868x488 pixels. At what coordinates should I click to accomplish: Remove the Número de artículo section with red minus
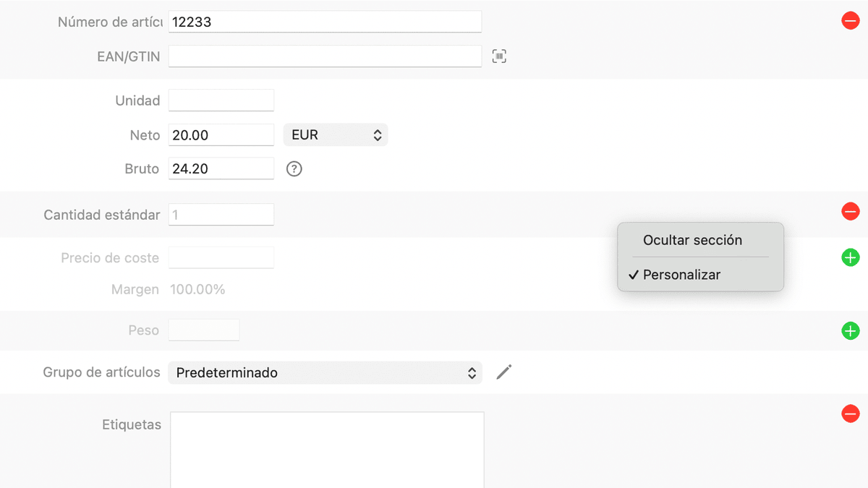(x=850, y=21)
